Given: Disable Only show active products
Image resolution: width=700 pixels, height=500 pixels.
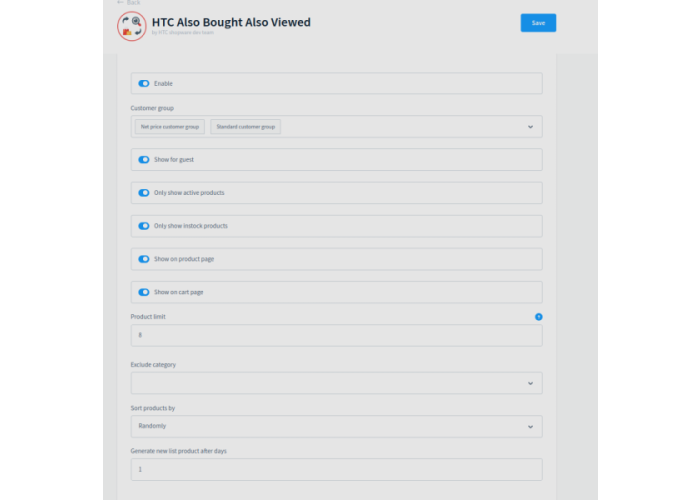Looking at the screenshot, I should (x=144, y=192).
